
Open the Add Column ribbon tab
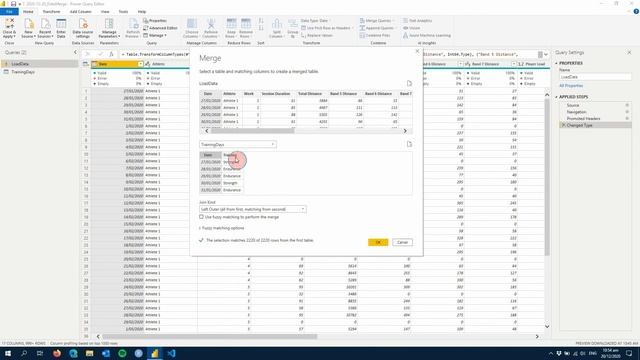[x=80, y=12]
